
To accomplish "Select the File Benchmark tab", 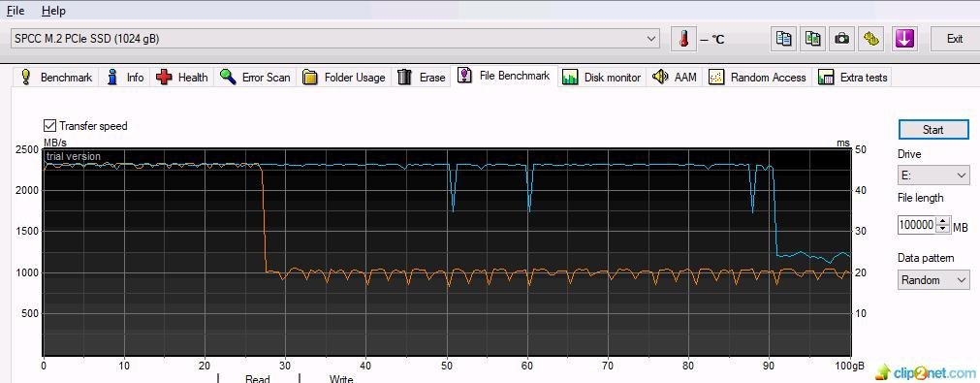I will (x=504, y=77).
